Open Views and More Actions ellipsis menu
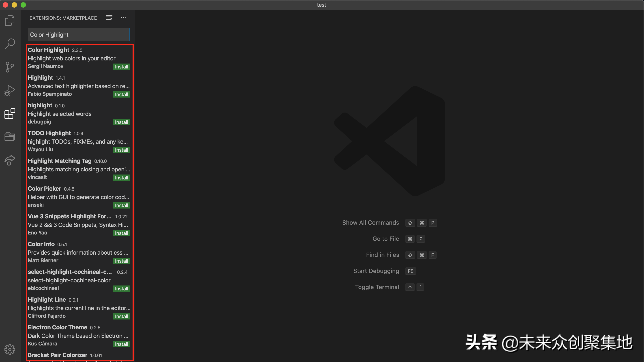This screenshot has height=362, width=644. tap(124, 18)
